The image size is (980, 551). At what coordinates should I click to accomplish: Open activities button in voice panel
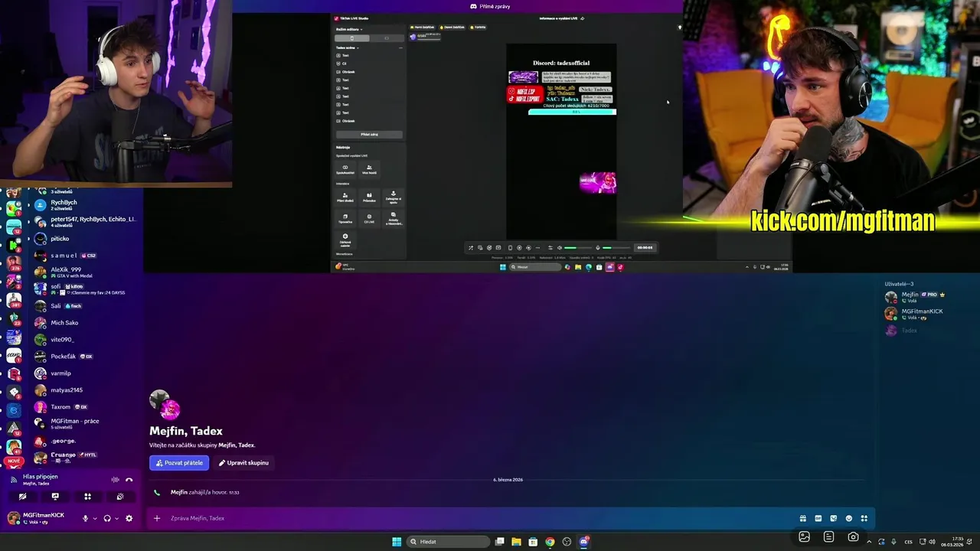[x=87, y=497]
